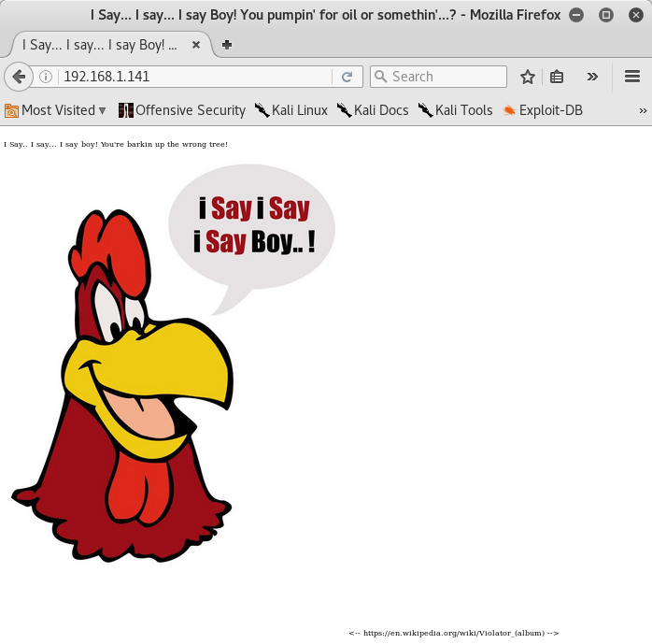Close the 'I Say... I say...' tab
The height and width of the screenshot is (644, 652).
pyautogui.click(x=196, y=45)
